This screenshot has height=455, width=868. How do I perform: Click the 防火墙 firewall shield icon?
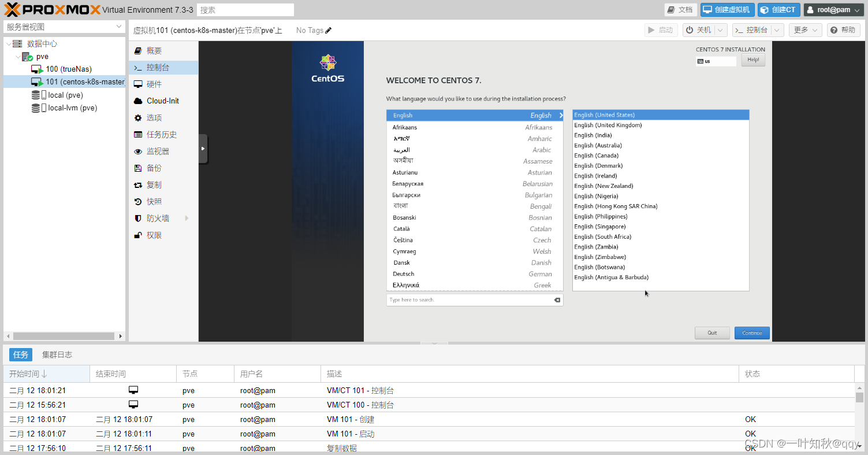coord(138,219)
